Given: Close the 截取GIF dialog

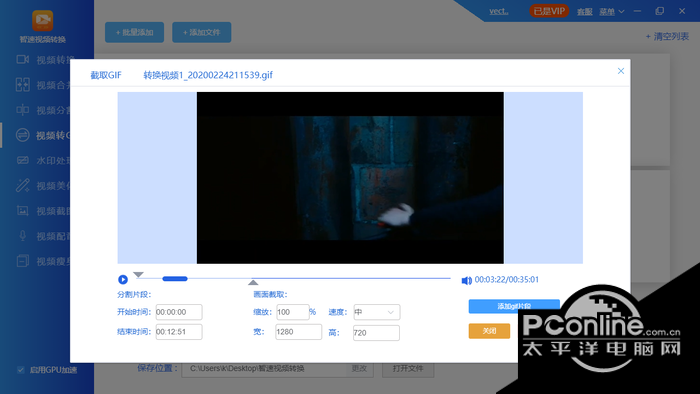Looking at the screenshot, I should [621, 71].
